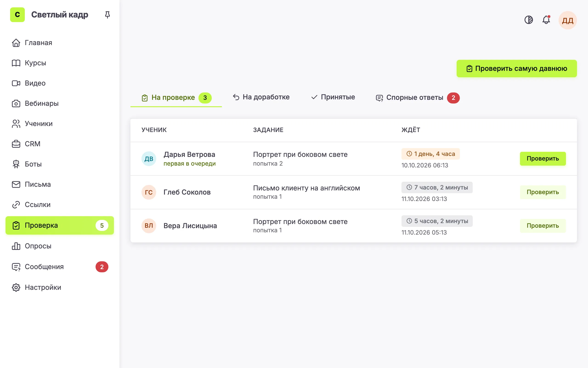Open the ДД user avatar menu
Viewport: 588px width, 368px height.
point(568,20)
